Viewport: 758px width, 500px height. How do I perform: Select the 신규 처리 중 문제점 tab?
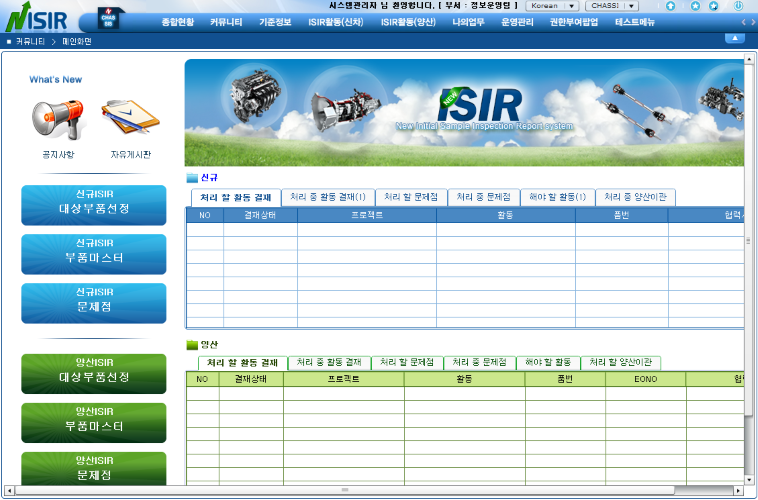pos(483,197)
